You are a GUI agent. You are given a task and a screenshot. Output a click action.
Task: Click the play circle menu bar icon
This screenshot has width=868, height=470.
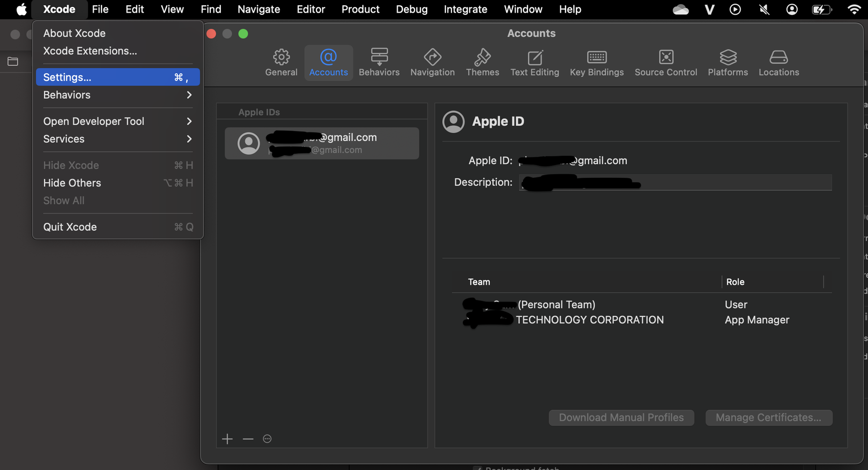click(x=735, y=9)
